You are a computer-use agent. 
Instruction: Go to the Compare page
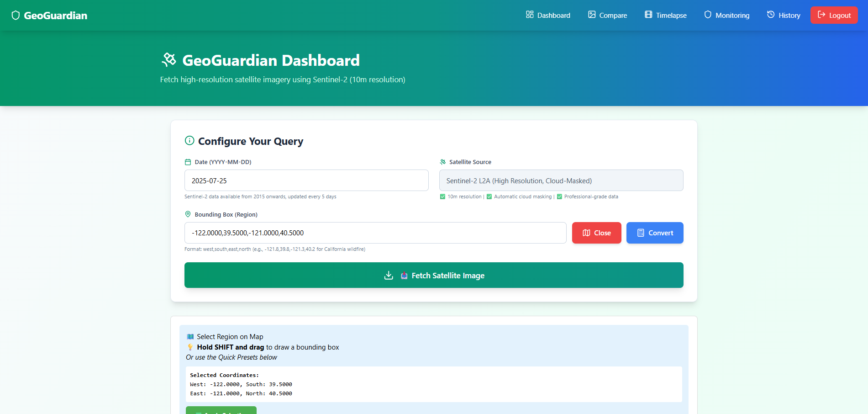[x=607, y=15]
